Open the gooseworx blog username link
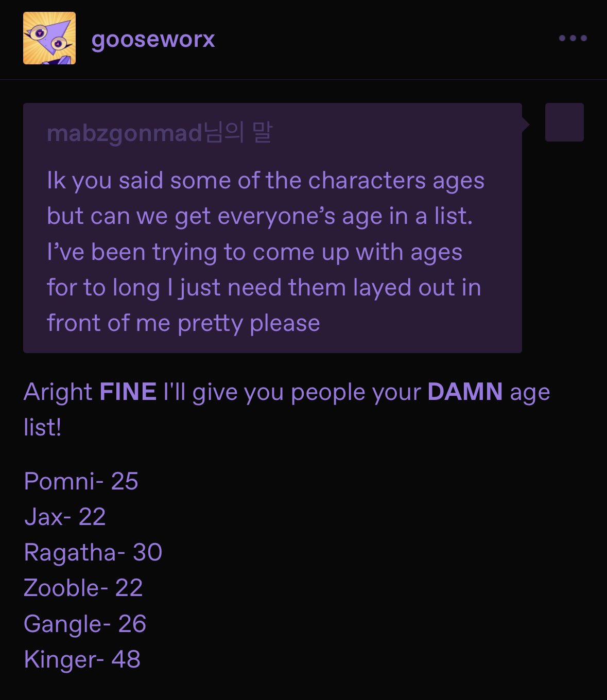Screen dimensions: 607x700 pyautogui.click(x=153, y=39)
